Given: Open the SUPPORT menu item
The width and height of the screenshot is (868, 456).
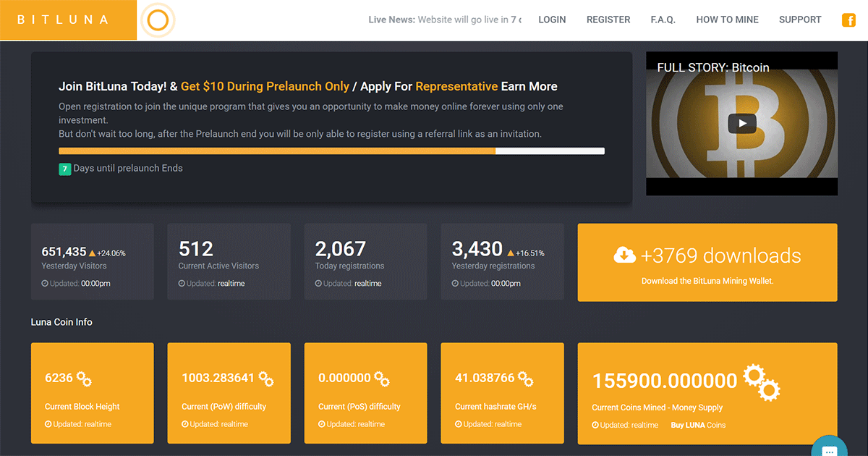Looking at the screenshot, I should pyautogui.click(x=800, y=20).
